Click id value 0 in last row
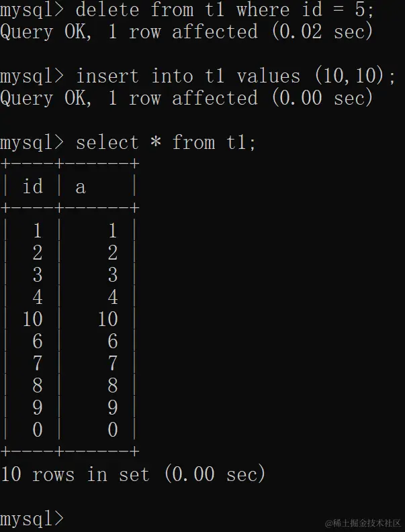Screen dimensions: 405x532 coord(38,429)
